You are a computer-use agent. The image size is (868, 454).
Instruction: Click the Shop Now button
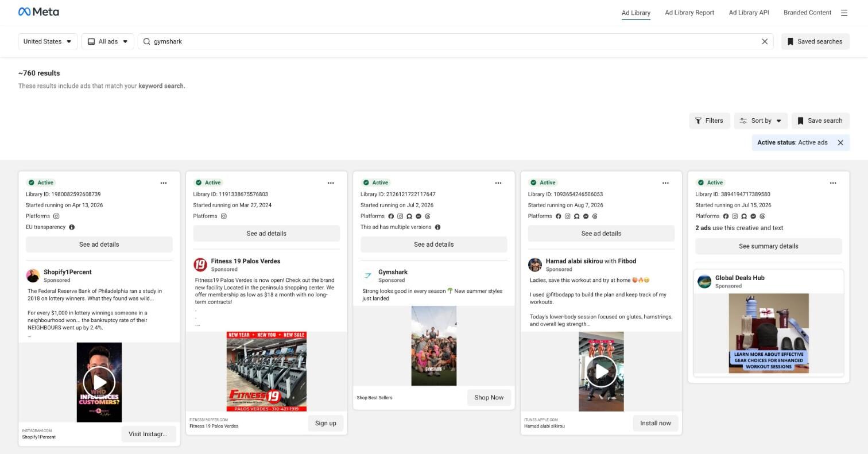click(x=489, y=397)
